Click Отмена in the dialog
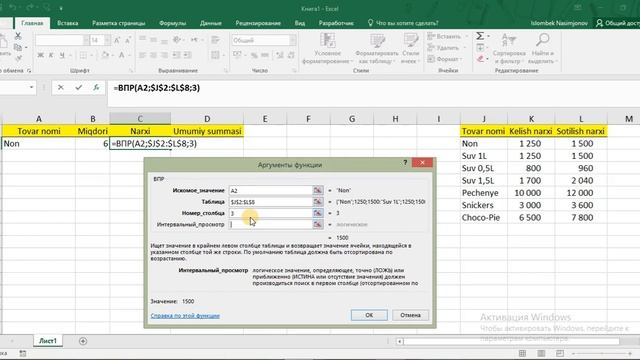The height and width of the screenshot is (360, 640). (410, 315)
